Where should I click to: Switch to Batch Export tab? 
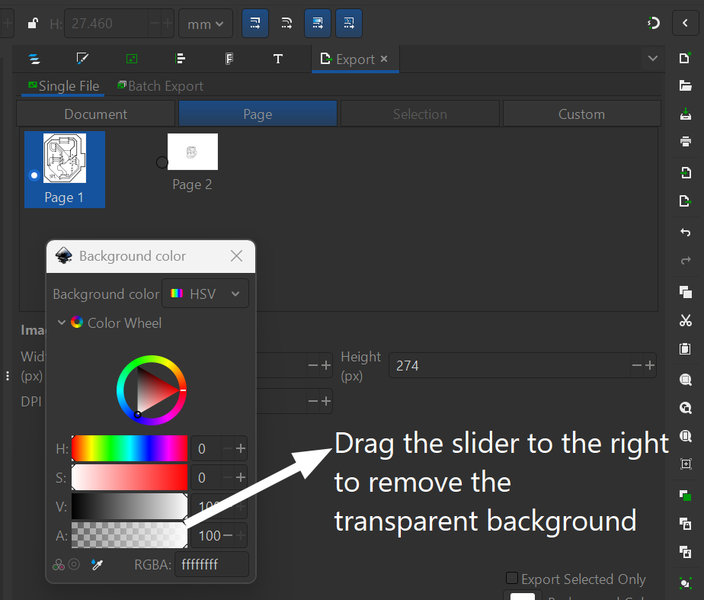click(x=160, y=86)
